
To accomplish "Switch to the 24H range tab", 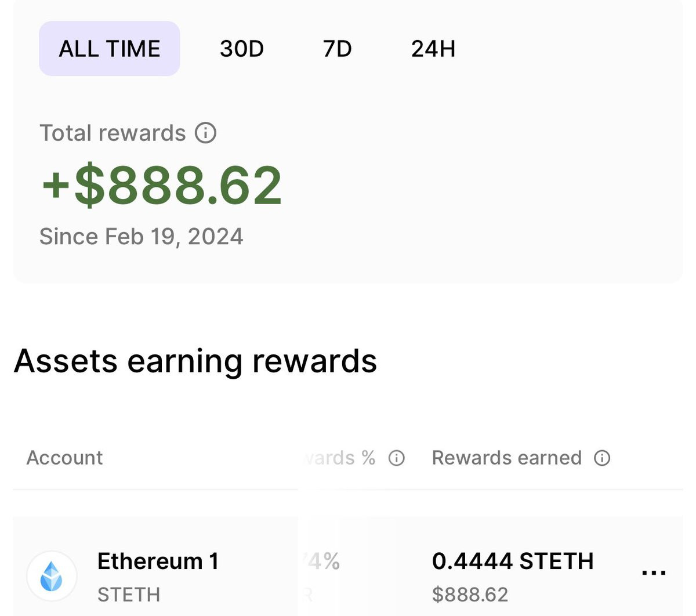I will 433,49.
